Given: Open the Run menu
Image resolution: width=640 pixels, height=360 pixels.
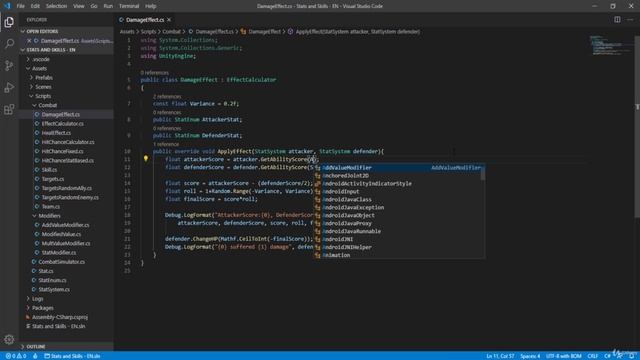Looking at the screenshot, I should click(108, 6).
